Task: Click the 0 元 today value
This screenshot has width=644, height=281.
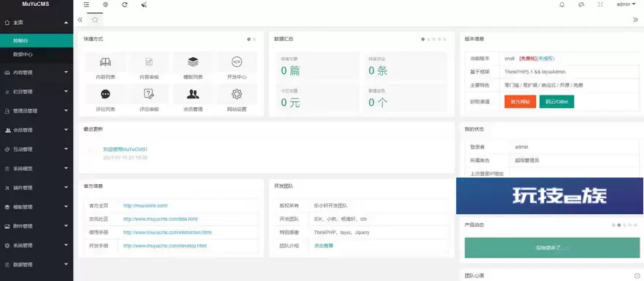Action: [290, 103]
